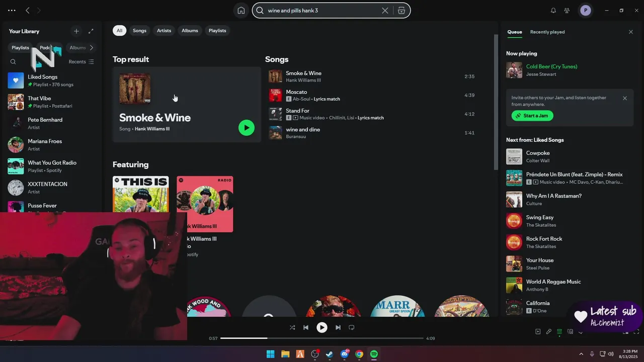Open That Vibe playlist
The width and height of the screenshot is (644, 362).
[51, 102]
